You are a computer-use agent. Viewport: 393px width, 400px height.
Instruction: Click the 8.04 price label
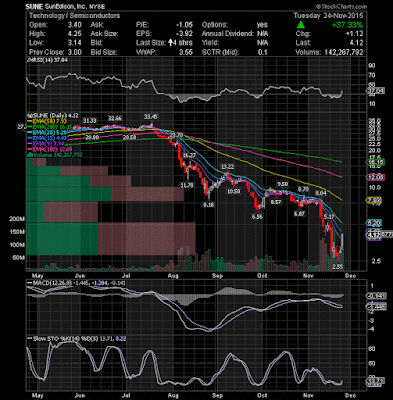click(321, 193)
